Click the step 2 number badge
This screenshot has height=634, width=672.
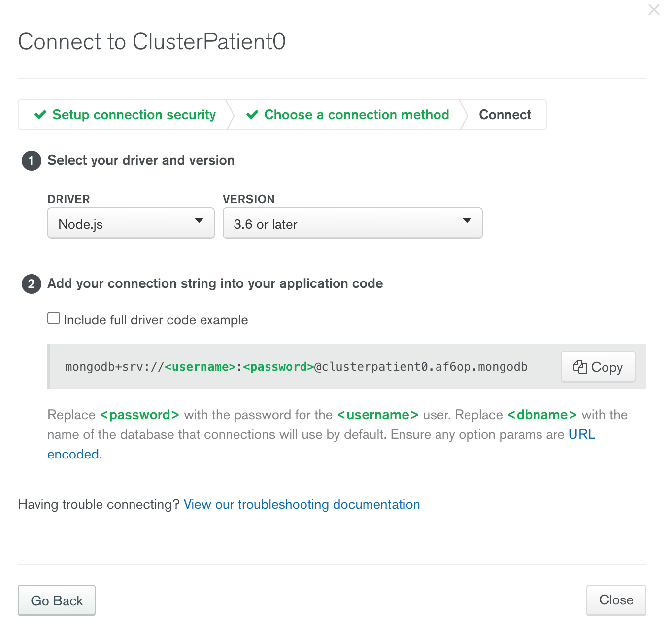click(31, 284)
